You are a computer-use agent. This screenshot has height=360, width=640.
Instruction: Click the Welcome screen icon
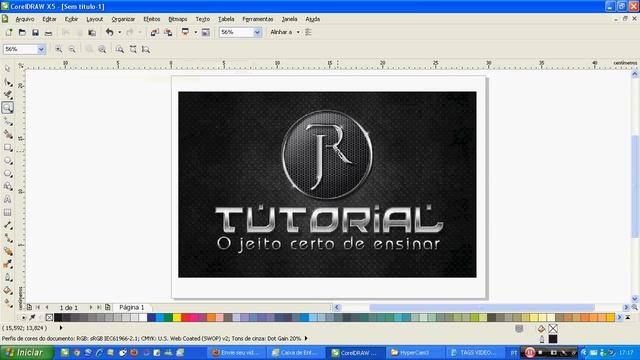click(x=206, y=32)
